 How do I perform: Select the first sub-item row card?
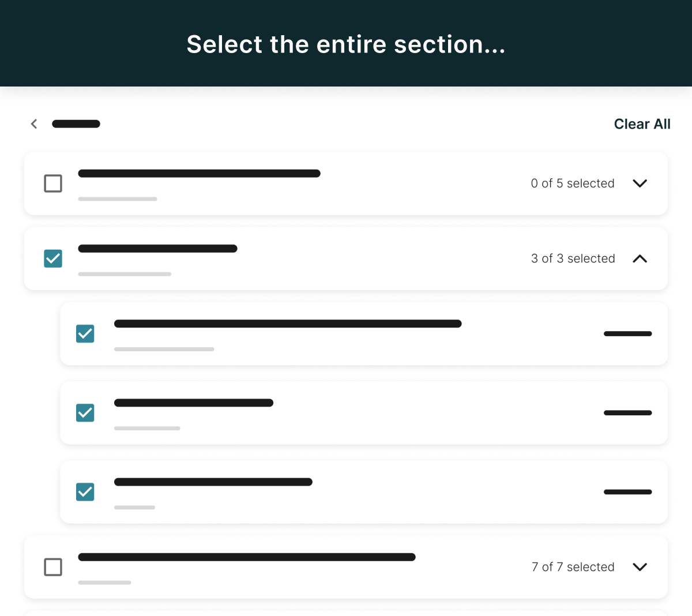[x=363, y=334]
